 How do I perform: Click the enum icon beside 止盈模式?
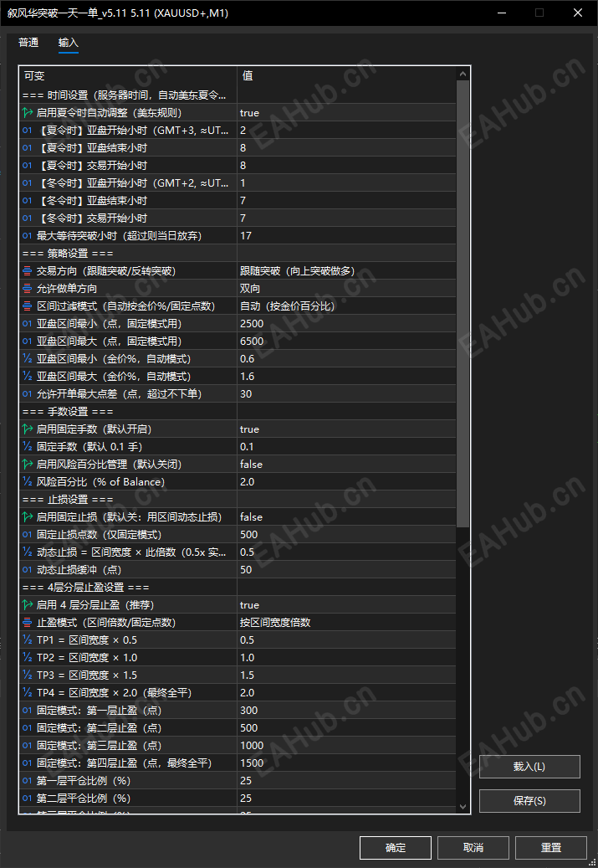(27, 623)
